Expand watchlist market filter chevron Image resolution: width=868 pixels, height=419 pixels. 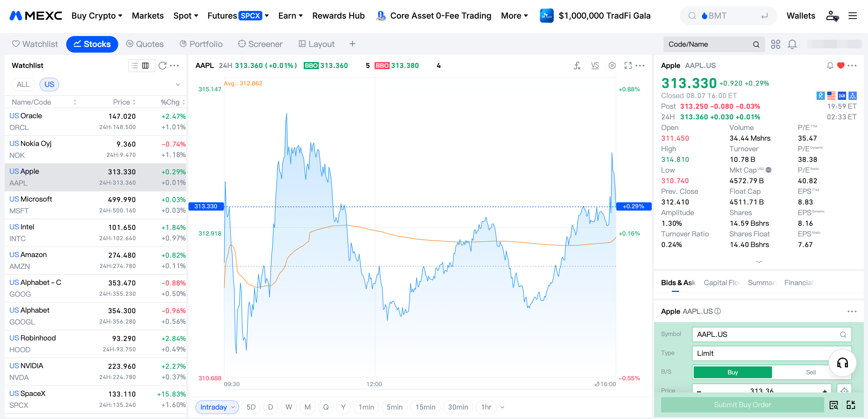tap(178, 85)
